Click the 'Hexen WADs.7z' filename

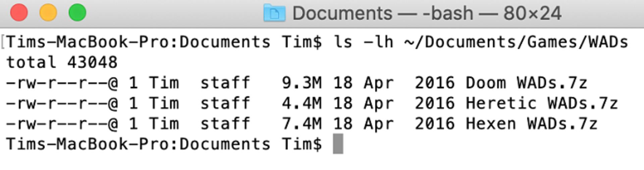[x=532, y=123]
